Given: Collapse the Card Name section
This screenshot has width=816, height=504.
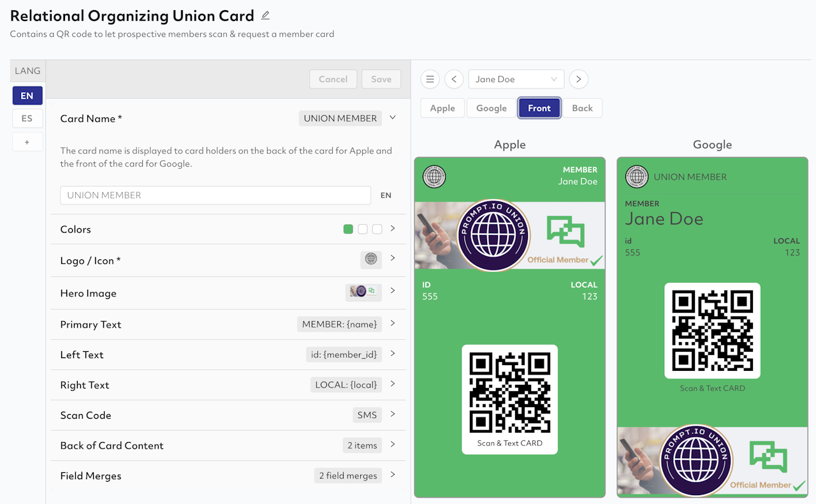Looking at the screenshot, I should click(x=393, y=117).
